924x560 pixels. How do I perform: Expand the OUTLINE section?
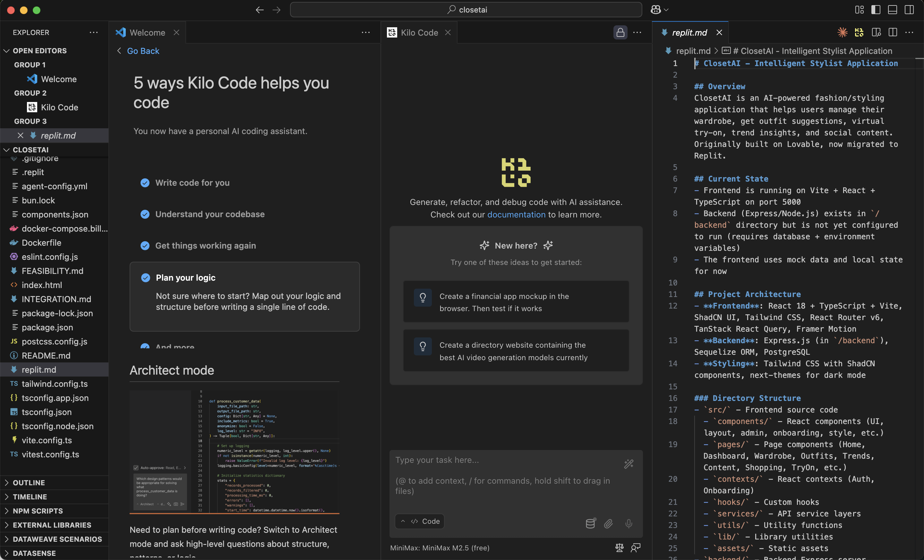(29, 482)
